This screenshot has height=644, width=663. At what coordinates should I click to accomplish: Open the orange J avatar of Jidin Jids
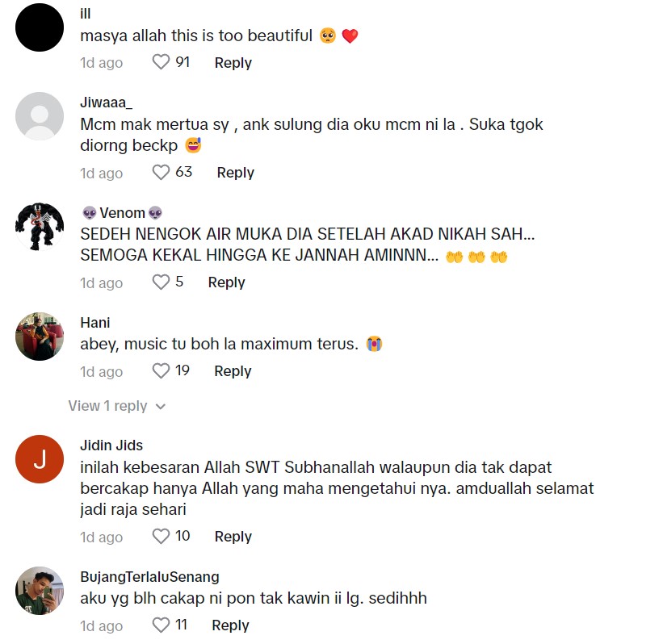40,459
